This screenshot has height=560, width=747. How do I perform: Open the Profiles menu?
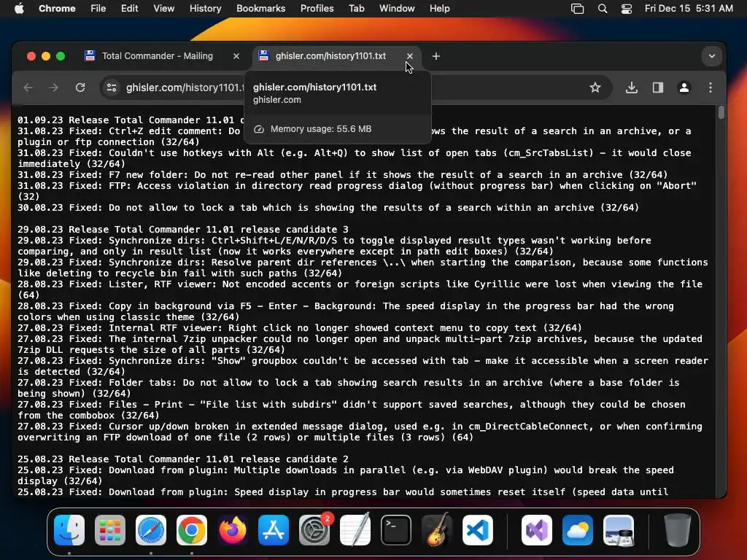(317, 9)
